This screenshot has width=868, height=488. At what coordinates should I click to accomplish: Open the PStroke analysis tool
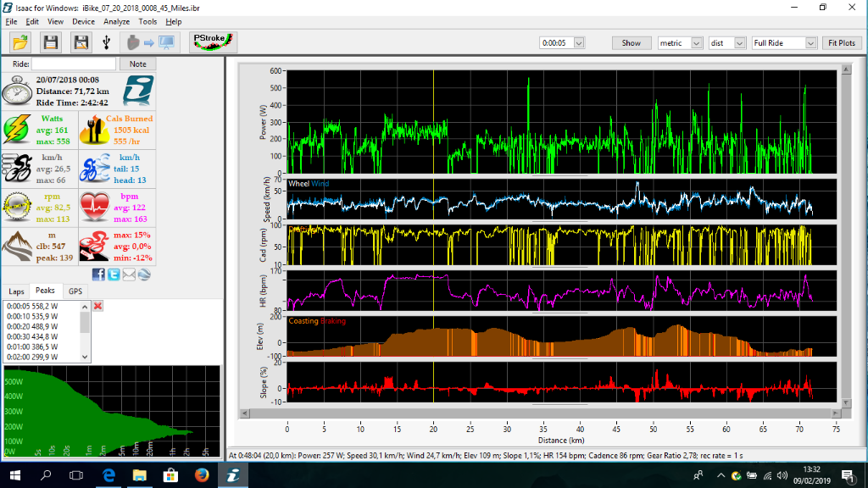(213, 42)
